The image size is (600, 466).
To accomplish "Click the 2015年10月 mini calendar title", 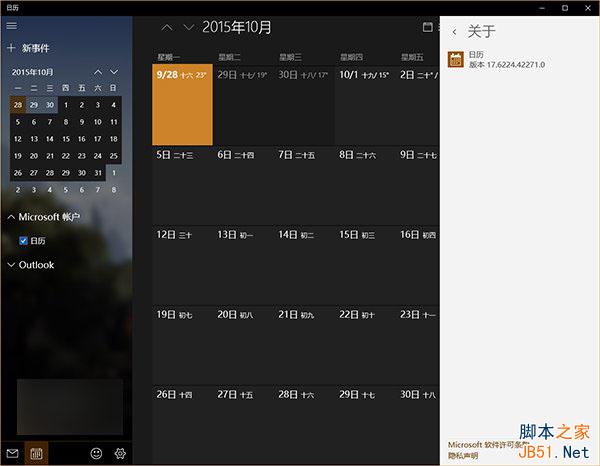I will click(33, 72).
